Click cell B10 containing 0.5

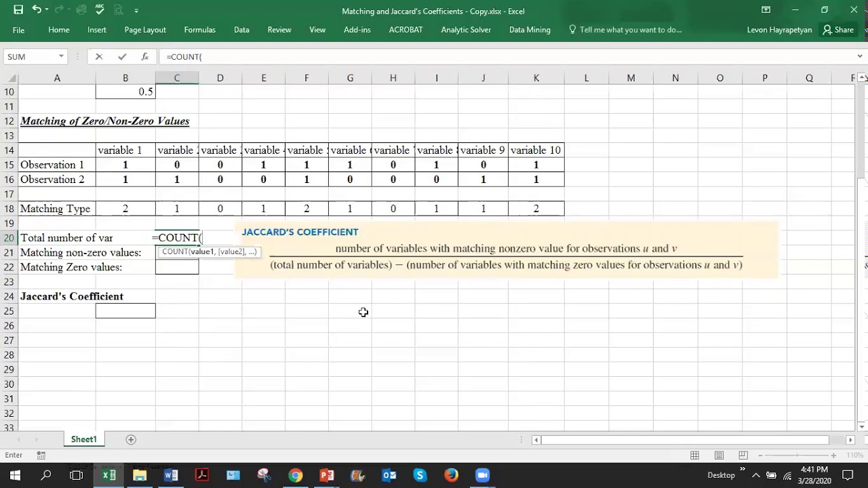[125, 91]
